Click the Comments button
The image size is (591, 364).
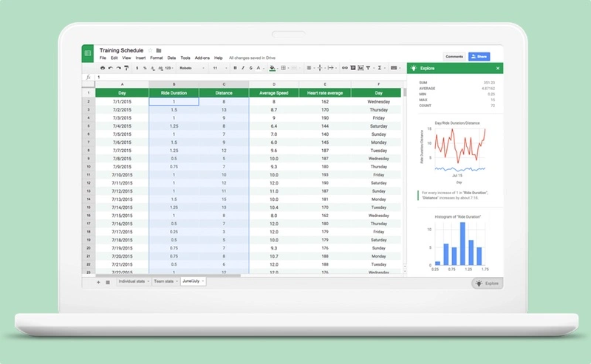pyautogui.click(x=454, y=56)
